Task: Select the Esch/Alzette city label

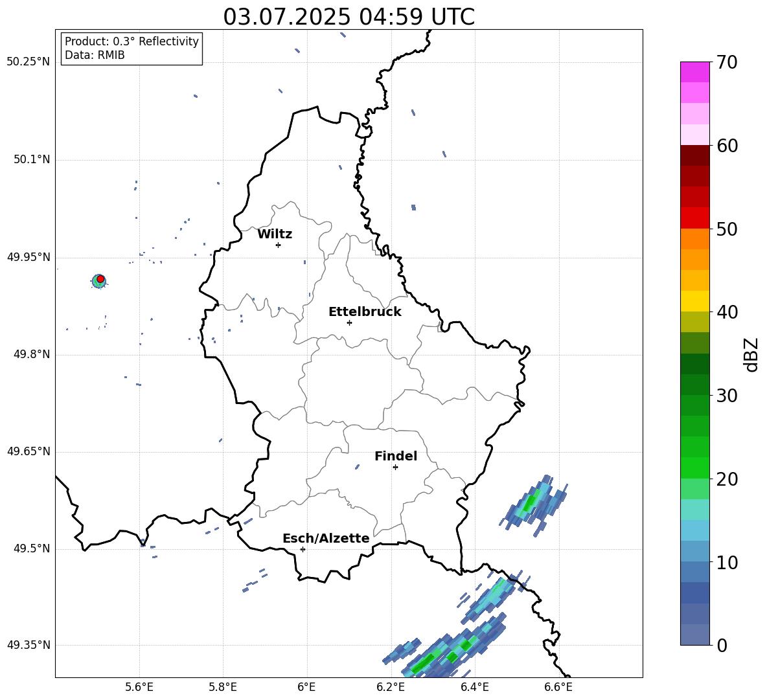Action: [x=326, y=538]
